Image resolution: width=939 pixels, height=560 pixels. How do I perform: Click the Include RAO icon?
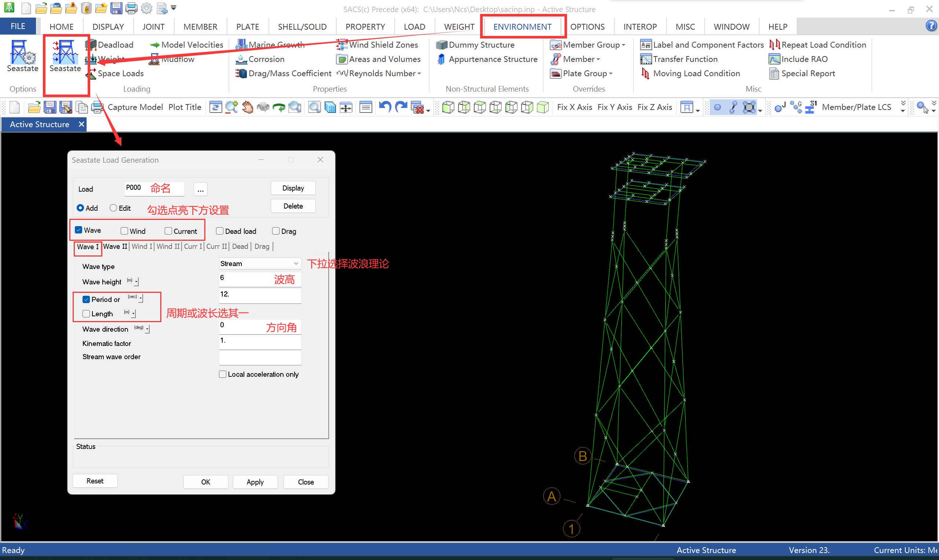[x=774, y=59]
